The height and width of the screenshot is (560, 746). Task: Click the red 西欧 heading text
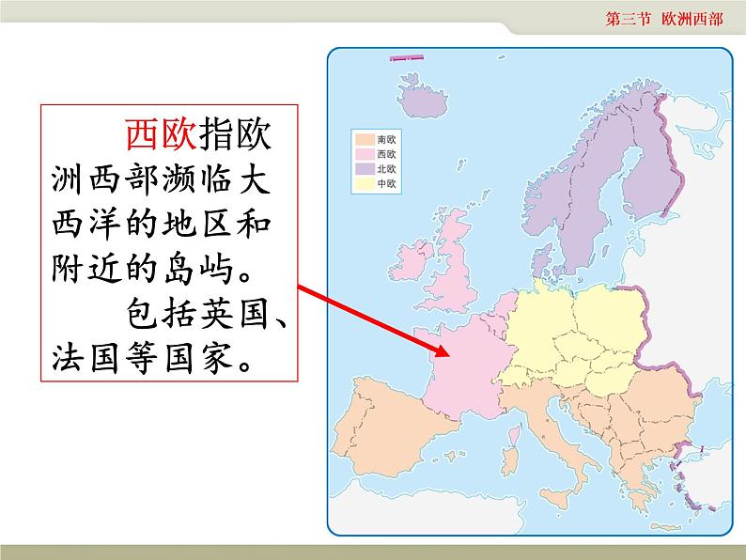click(x=161, y=134)
